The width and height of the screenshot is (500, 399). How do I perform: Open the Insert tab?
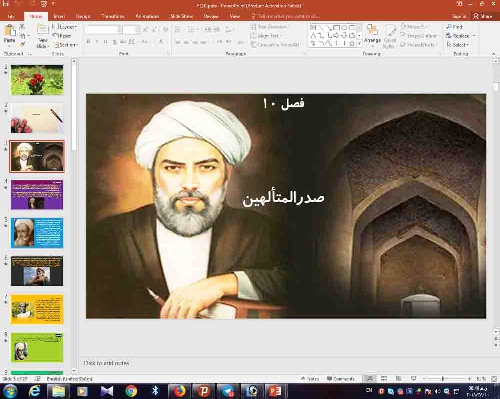click(x=59, y=16)
